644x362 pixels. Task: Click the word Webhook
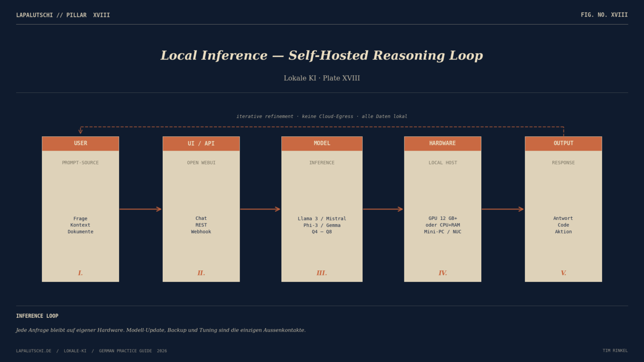tap(201, 232)
